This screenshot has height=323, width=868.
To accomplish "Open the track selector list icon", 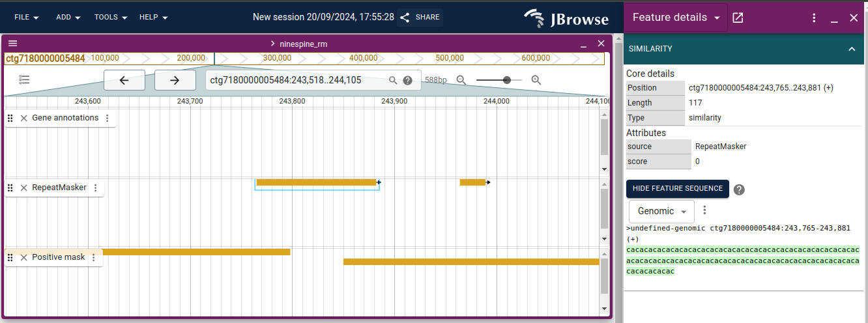I will (25, 80).
